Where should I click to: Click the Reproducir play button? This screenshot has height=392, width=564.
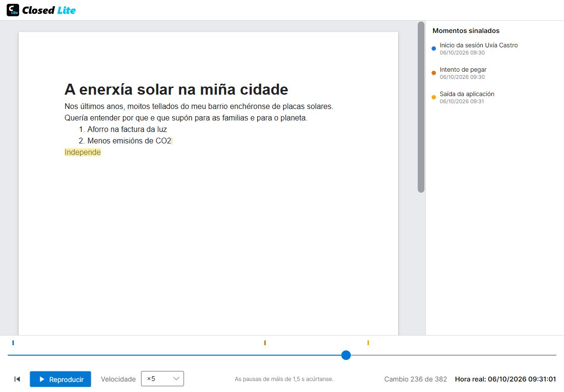coord(60,379)
